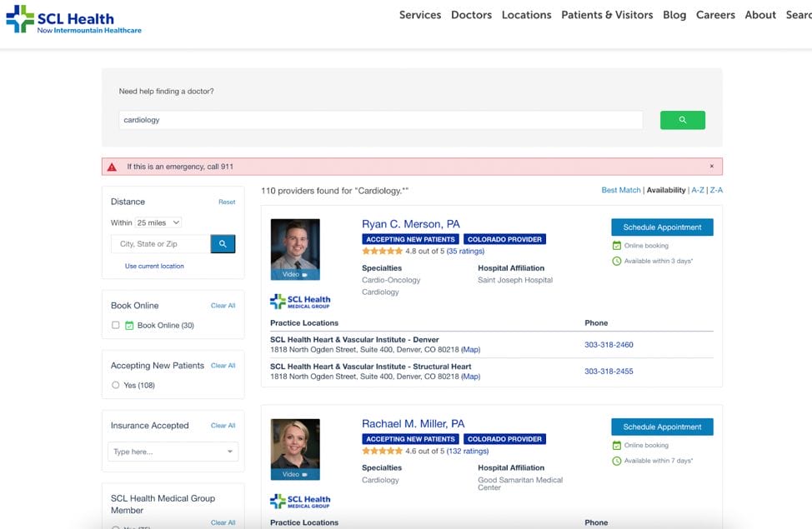The width and height of the screenshot is (812, 529).
Task: Select Yes under Accepting New Patients
Action: 115,385
